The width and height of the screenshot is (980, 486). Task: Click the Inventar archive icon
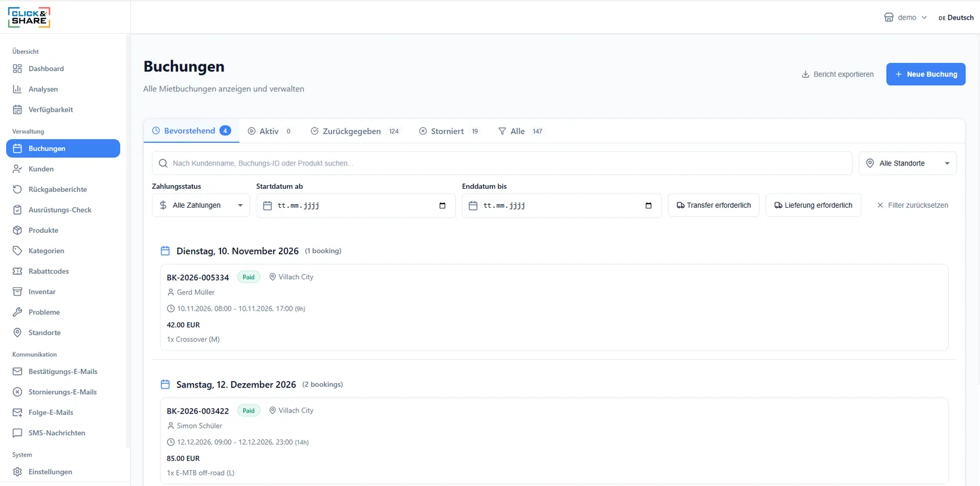pos(17,292)
